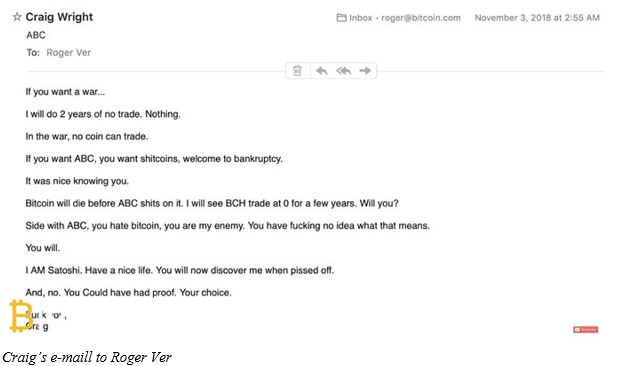The width and height of the screenshot is (628, 366).
Task: Click the roger@bitcoin.com inbox label
Action: [x=405, y=18]
